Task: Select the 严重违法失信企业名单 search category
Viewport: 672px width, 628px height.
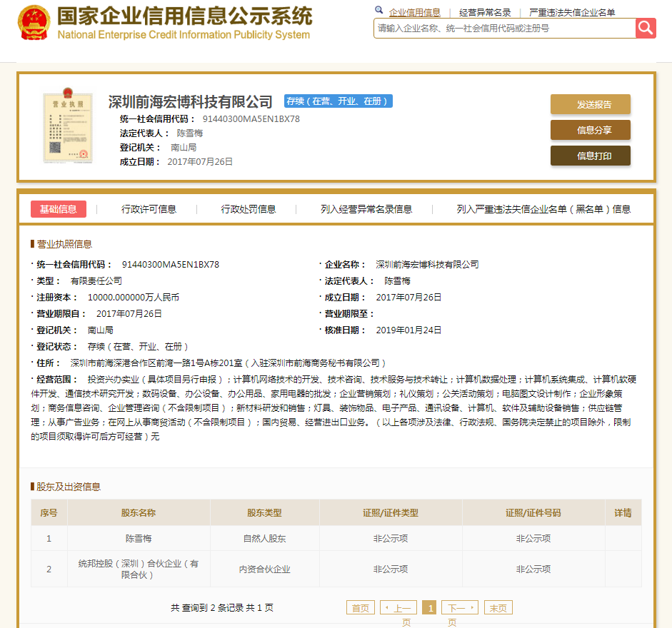Action: click(x=571, y=12)
